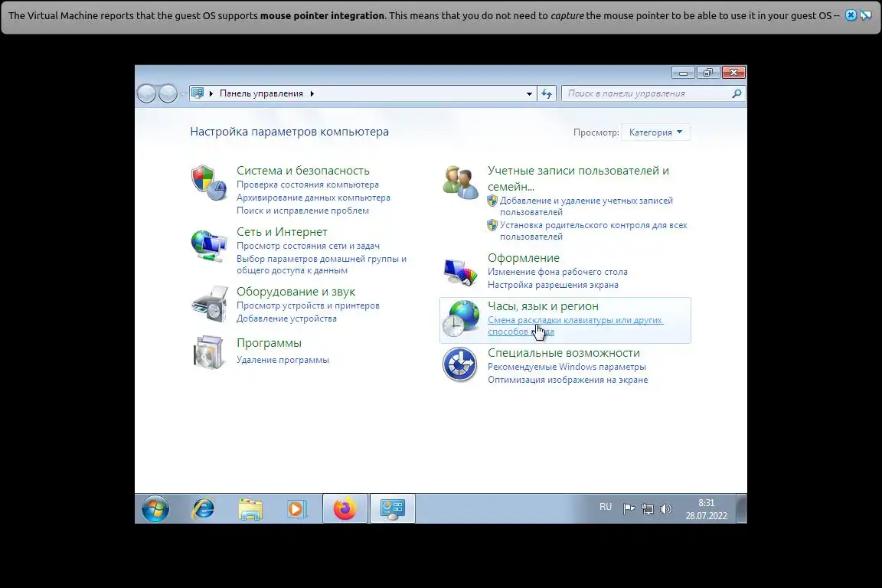This screenshot has width=882, height=588.
Task: Open Просмотр устройств и принтеров link
Action: (x=309, y=305)
